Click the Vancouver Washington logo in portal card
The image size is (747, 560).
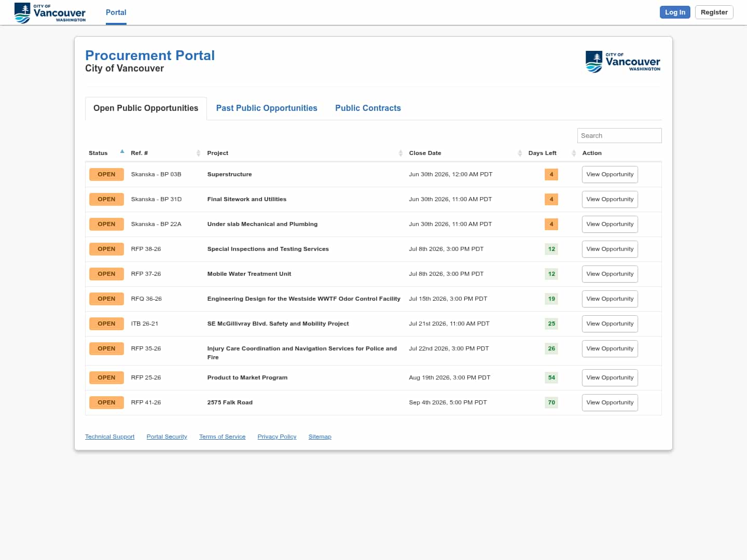click(x=622, y=62)
